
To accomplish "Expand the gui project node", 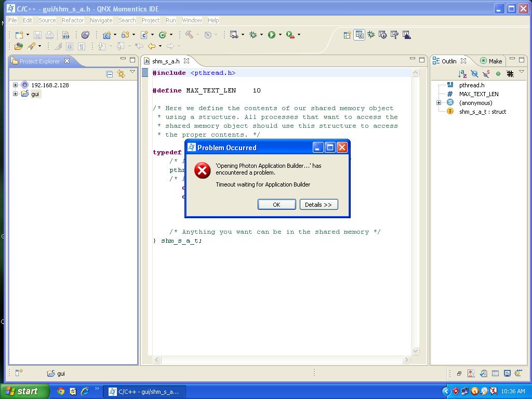I will pyautogui.click(x=16, y=94).
